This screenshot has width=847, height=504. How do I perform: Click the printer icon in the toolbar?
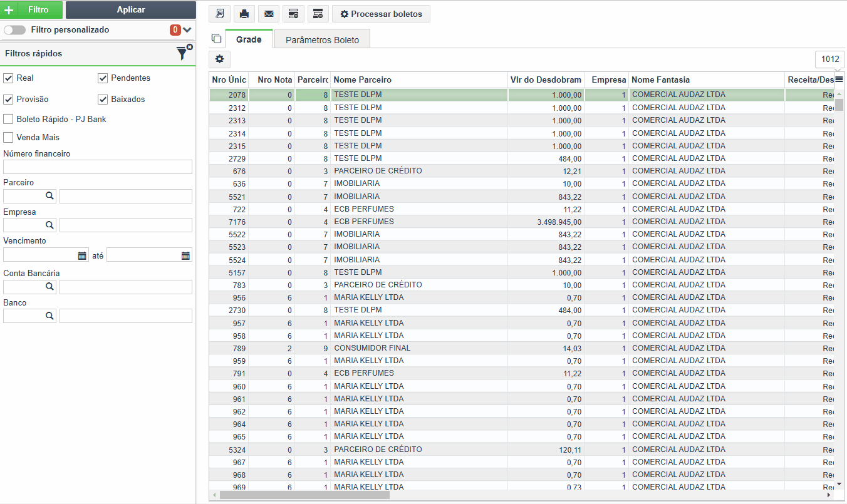pos(244,14)
